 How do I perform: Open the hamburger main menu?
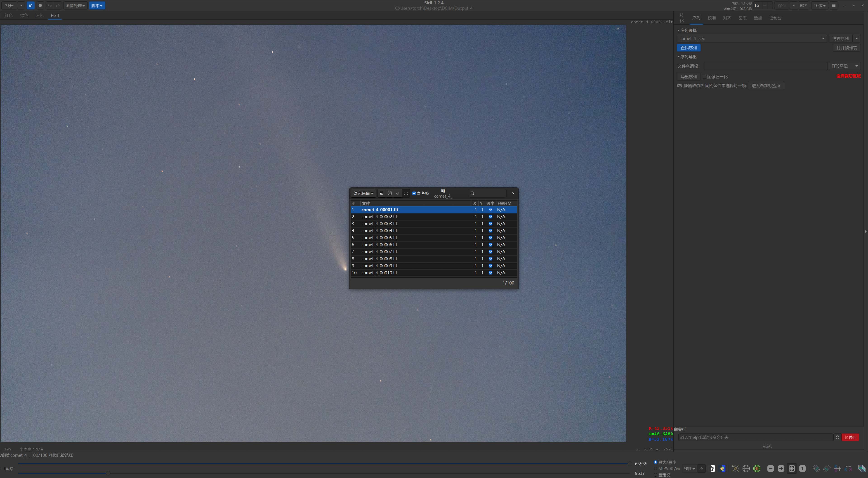(x=834, y=5)
